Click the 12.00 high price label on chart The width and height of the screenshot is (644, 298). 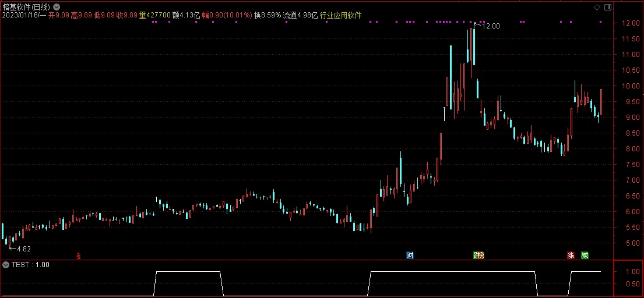(x=491, y=26)
